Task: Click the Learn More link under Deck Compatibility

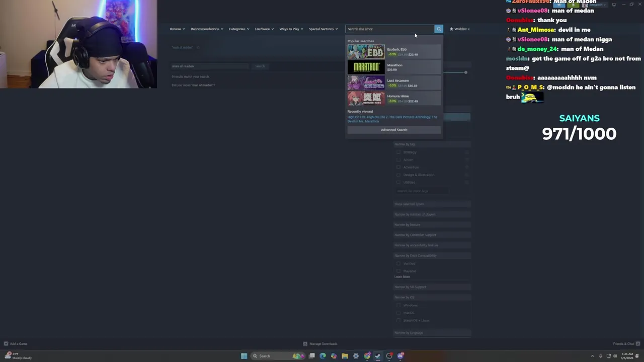Action: click(402, 277)
